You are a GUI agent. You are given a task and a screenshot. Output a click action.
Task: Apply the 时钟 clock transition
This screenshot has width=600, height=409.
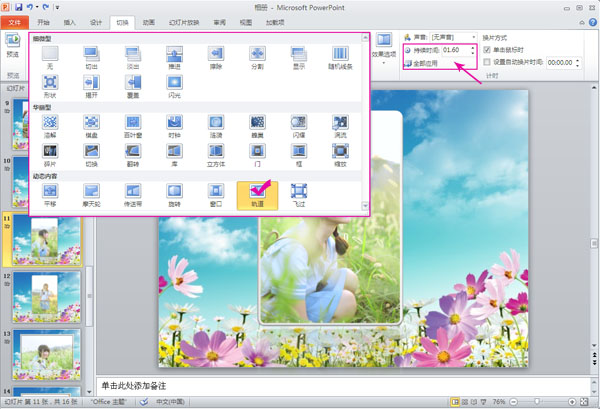(x=174, y=126)
